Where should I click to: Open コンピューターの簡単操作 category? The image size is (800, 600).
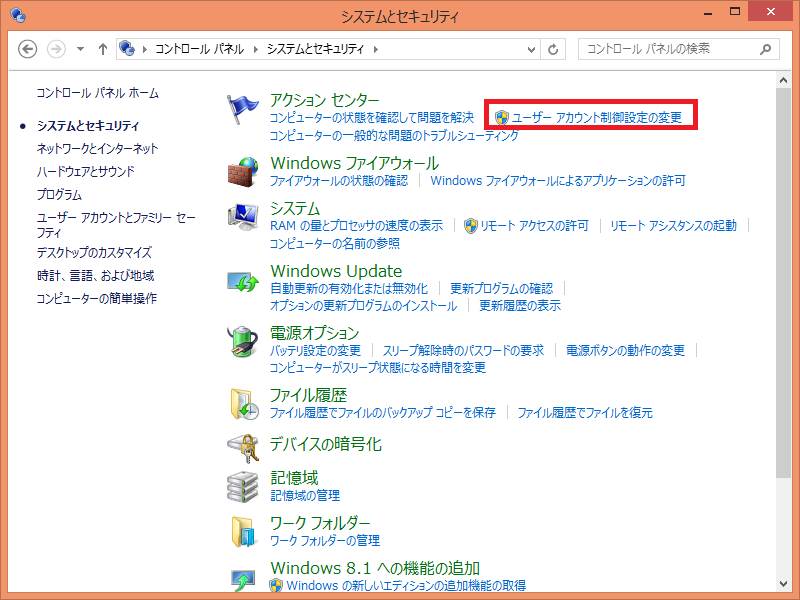pos(96,298)
